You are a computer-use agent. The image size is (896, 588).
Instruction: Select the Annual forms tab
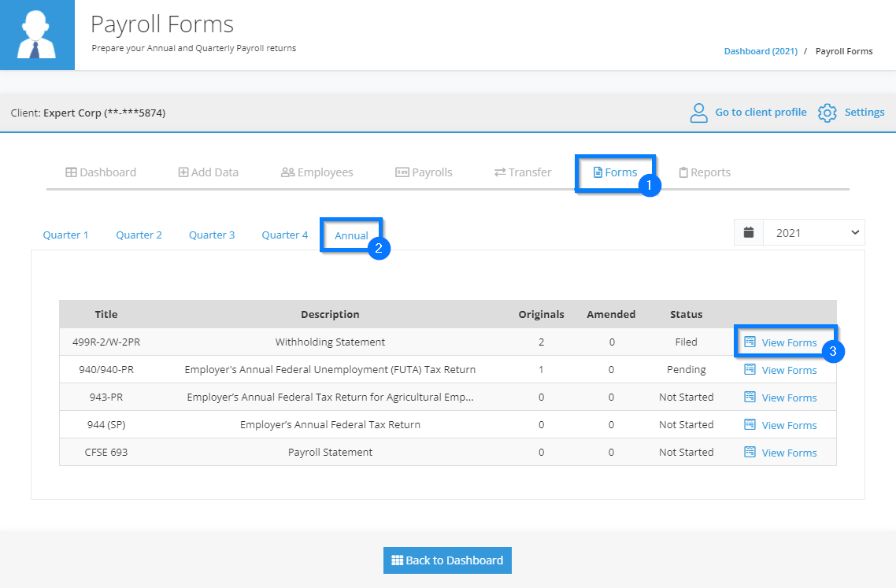351,235
